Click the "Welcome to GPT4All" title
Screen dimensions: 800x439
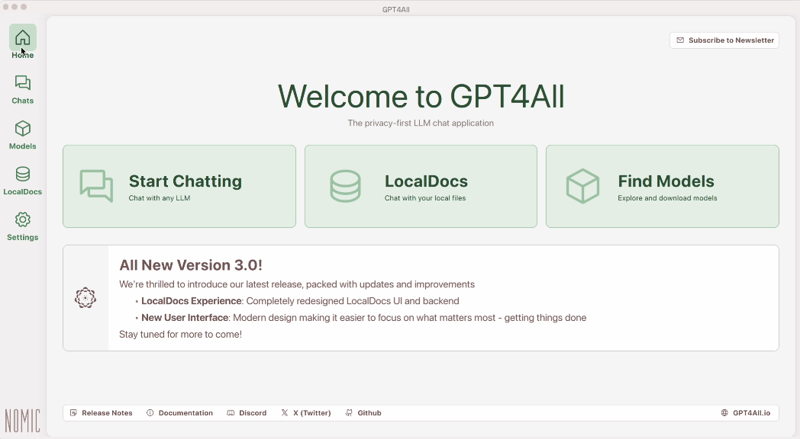[421, 96]
